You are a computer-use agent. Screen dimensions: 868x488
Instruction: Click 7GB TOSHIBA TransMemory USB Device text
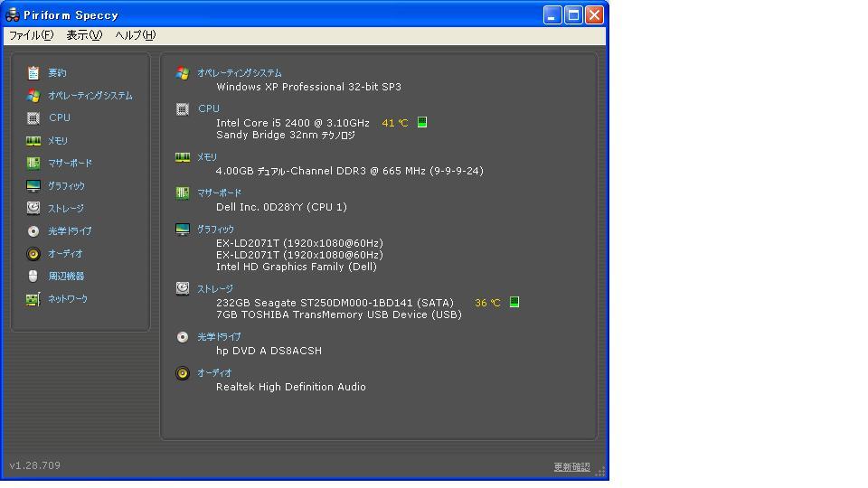pyautogui.click(x=339, y=314)
